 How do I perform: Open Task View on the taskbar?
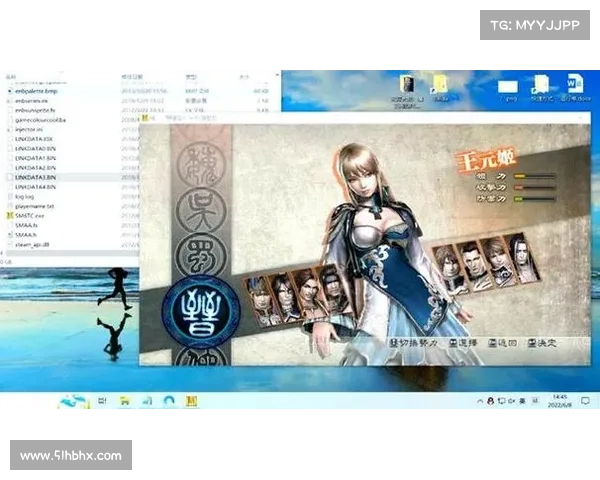coord(102,401)
